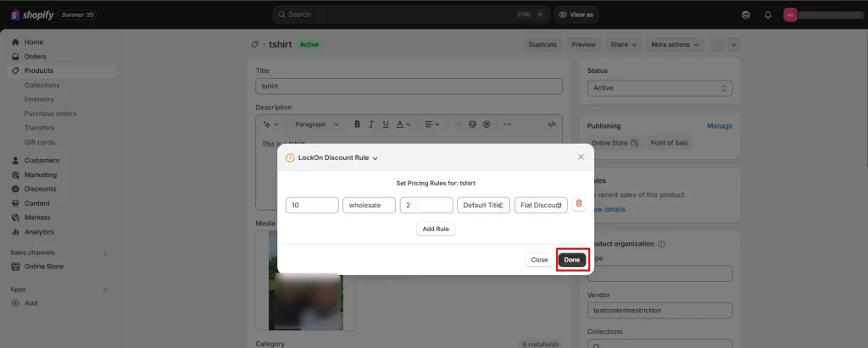Image resolution: width=868 pixels, height=348 pixels.
Task: Close the LockOn Discount Rule dialog with X
Action: pyautogui.click(x=581, y=157)
